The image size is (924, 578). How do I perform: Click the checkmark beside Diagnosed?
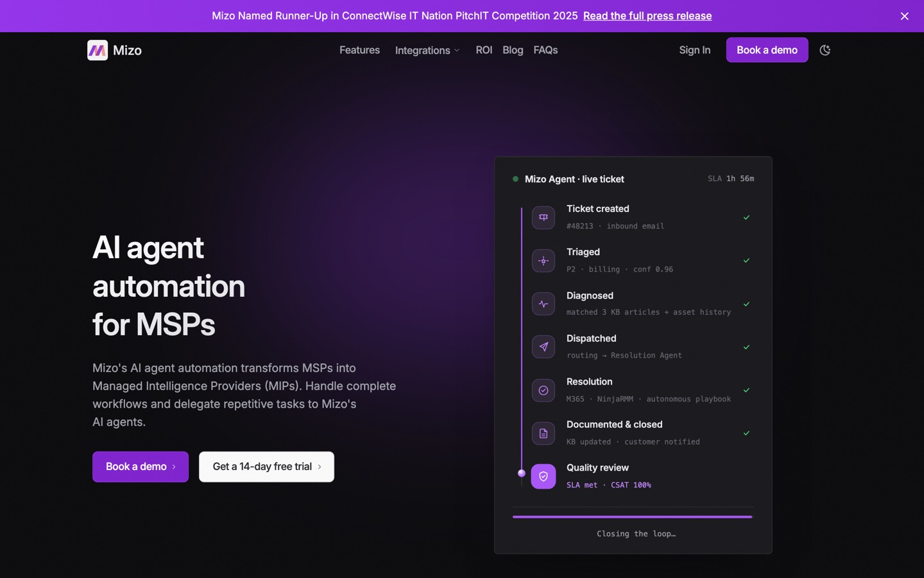[x=746, y=304]
